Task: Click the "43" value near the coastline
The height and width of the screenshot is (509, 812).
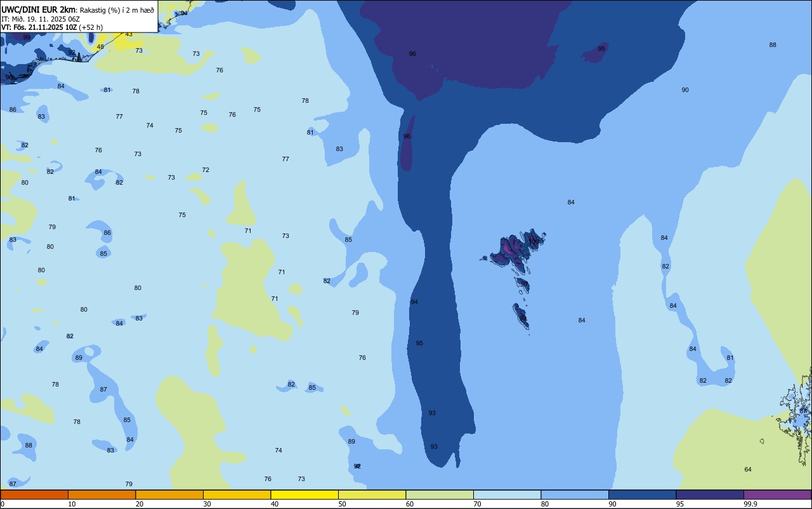Action: 129,34
